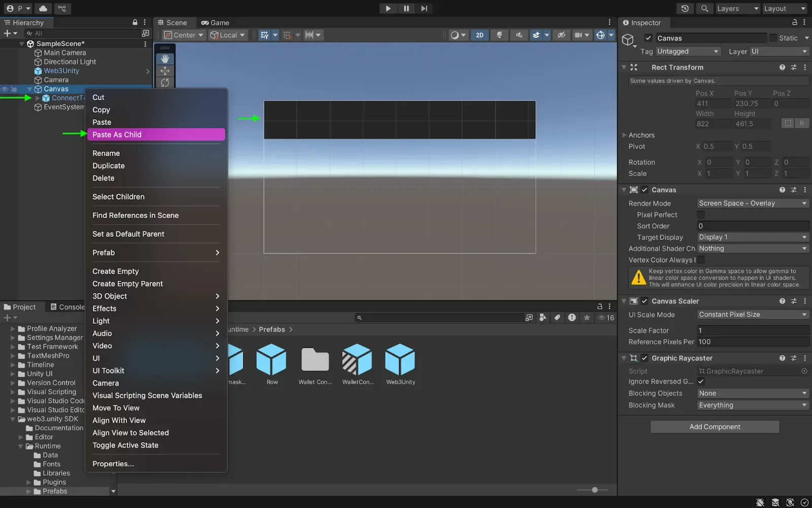Toggle the Canvas active checkbox in Inspector

[648, 38]
